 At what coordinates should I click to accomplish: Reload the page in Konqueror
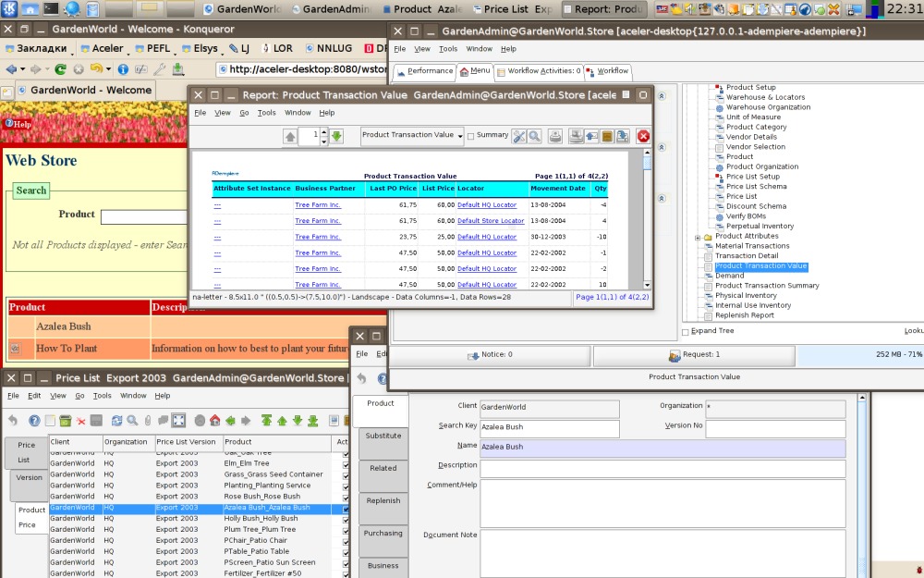point(60,69)
